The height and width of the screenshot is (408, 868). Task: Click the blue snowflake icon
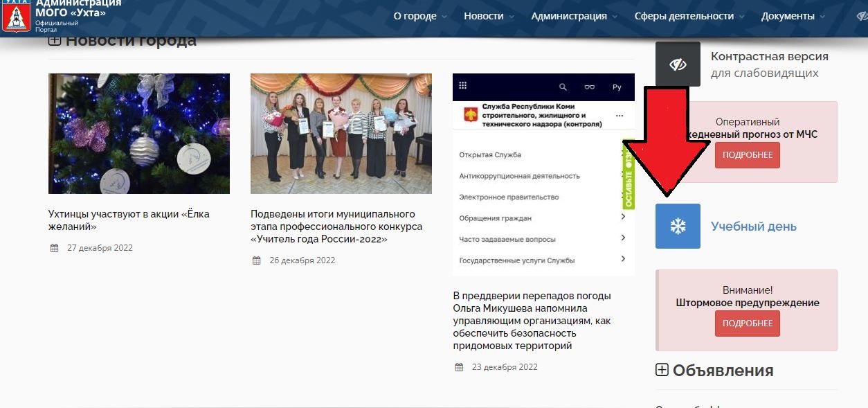point(678,226)
